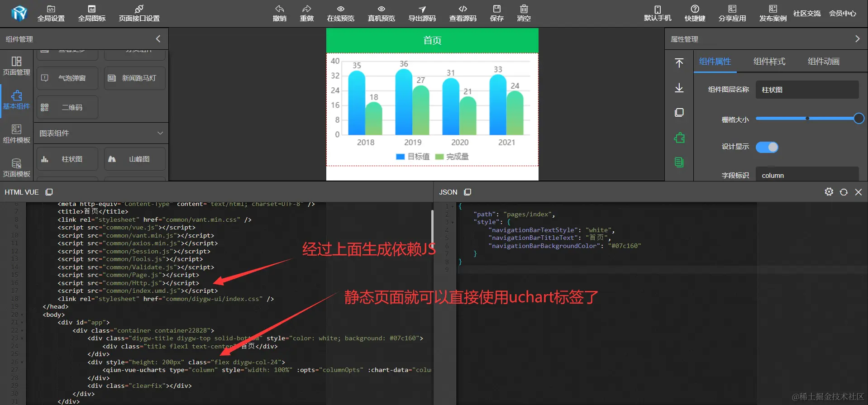Viewport: 868px width, 405px height.
Task: Open 全局设置 global settings
Action: pyautogui.click(x=51, y=13)
